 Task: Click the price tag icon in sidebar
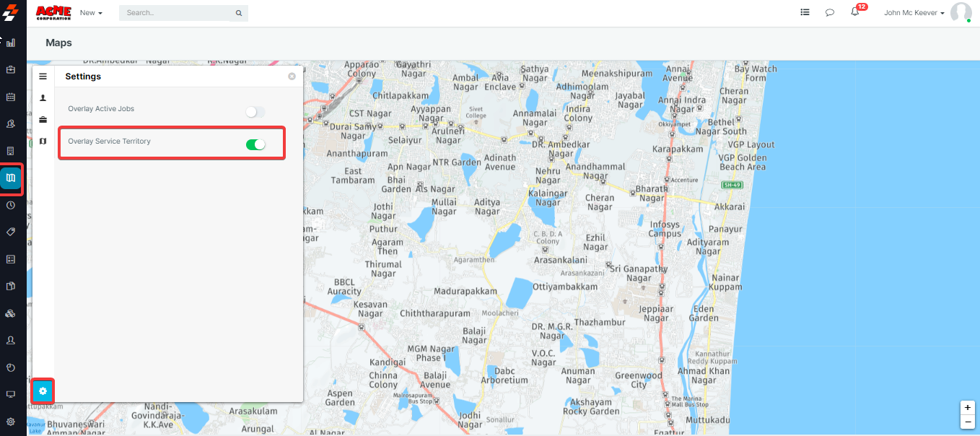(11, 232)
